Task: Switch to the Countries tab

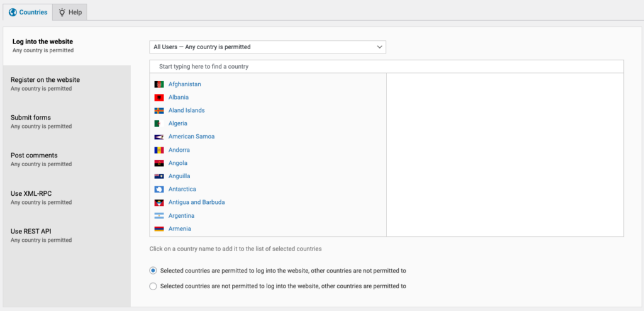Action: coord(28,13)
